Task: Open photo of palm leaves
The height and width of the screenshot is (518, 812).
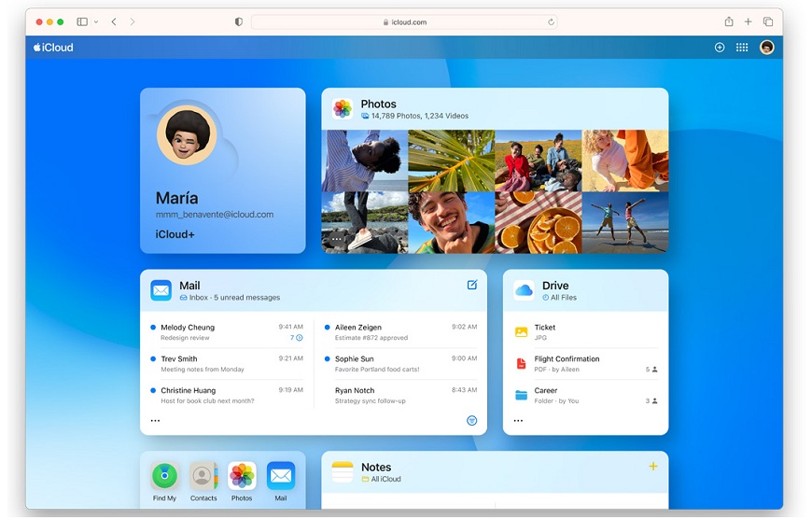Action: (451, 161)
